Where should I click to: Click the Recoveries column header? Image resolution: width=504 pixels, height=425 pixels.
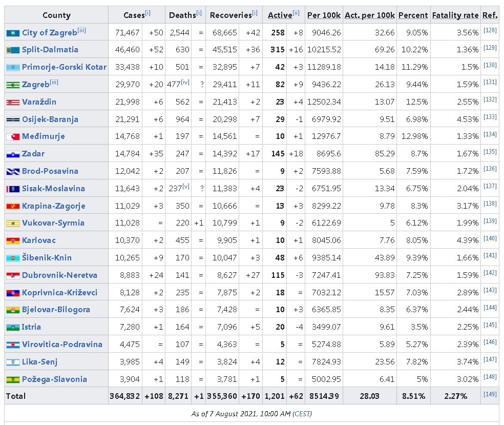click(234, 15)
